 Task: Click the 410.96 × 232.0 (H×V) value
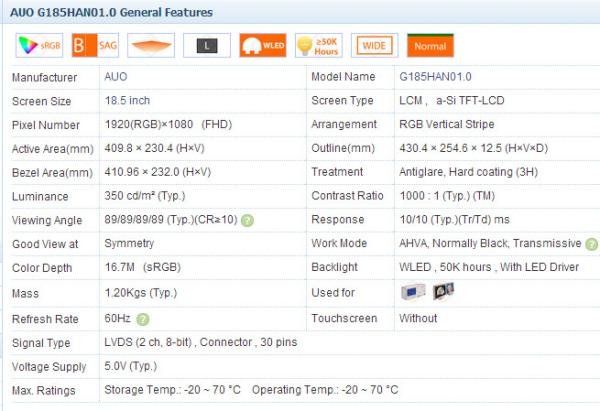[157, 172]
